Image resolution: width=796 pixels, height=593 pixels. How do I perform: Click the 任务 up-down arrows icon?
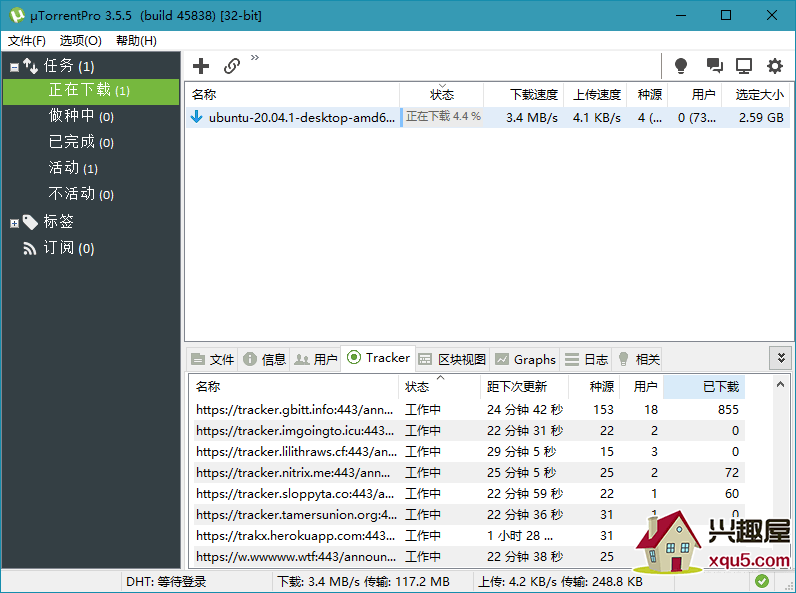point(30,66)
